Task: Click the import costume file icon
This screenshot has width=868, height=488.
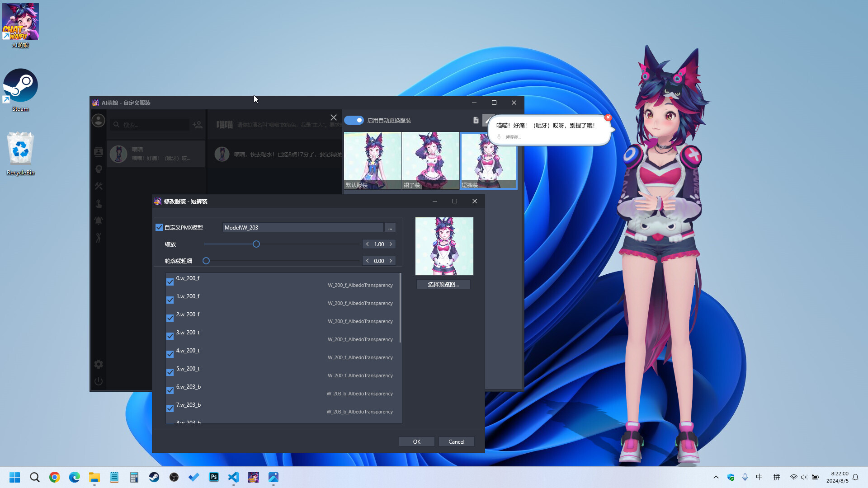Action: tap(475, 120)
